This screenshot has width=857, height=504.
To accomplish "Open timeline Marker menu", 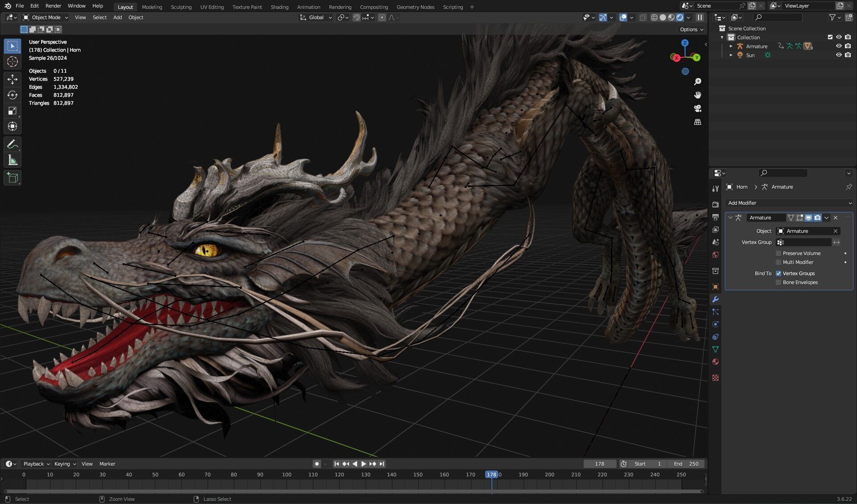I will [x=107, y=464].
